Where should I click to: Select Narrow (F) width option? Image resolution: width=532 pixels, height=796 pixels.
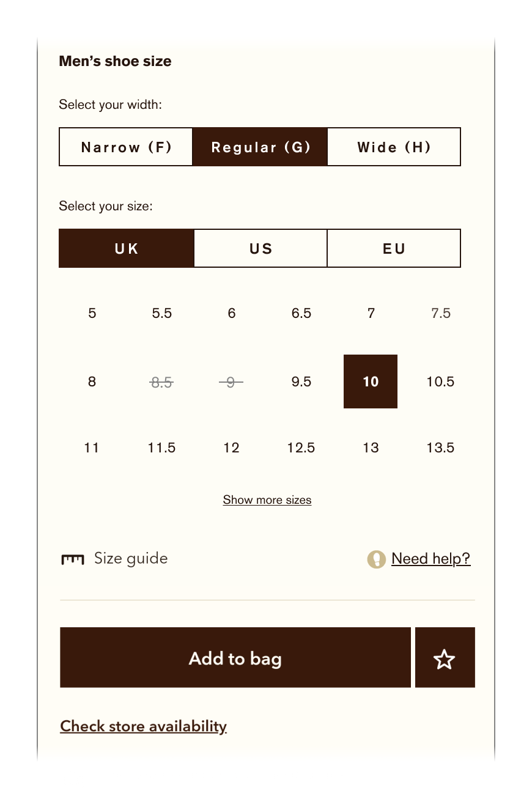pyautogui.click(x=126, y=147)
